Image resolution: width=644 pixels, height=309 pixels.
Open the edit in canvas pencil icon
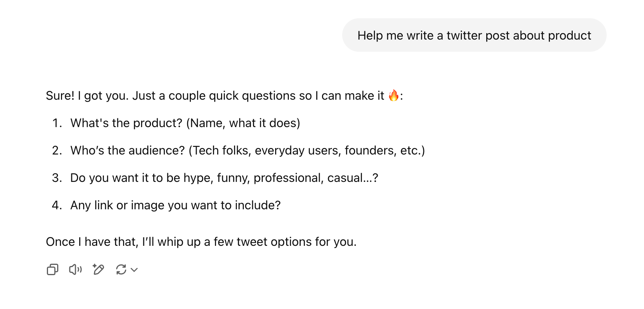98,269
